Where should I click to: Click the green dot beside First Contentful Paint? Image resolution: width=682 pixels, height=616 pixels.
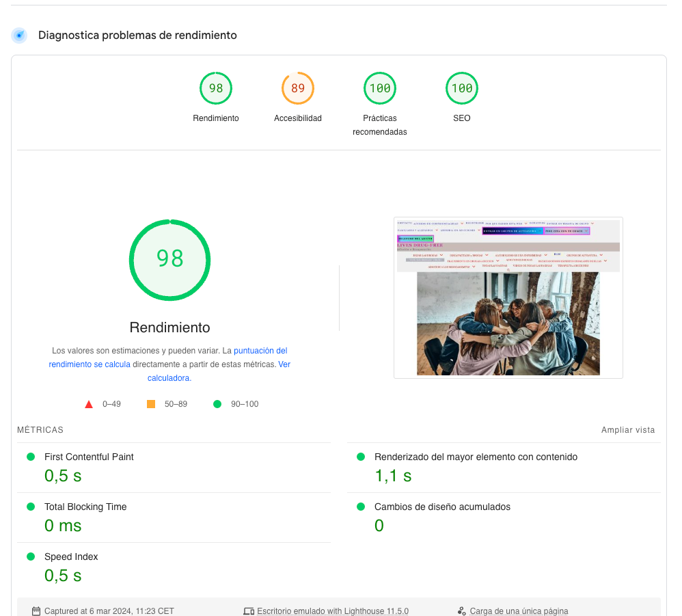pos(31,457)
